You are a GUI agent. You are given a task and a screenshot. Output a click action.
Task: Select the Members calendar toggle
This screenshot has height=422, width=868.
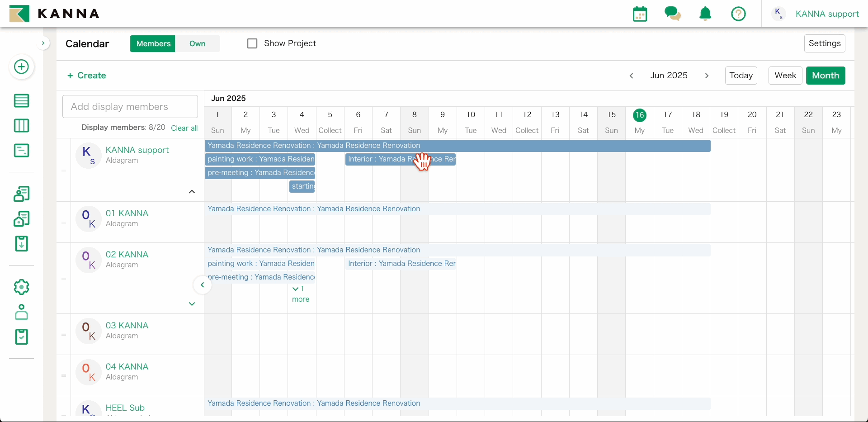(x=153, y=43)
